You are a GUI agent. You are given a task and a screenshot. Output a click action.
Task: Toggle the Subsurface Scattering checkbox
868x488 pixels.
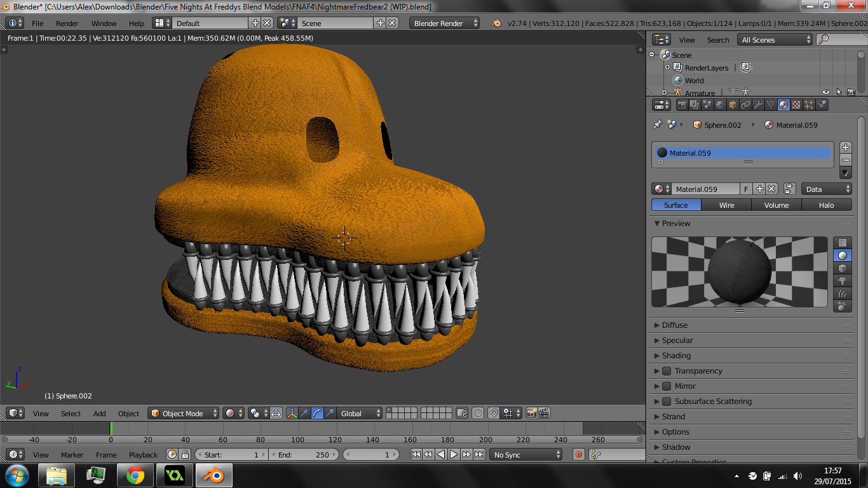pyautogui.click(x=667, y=401)
